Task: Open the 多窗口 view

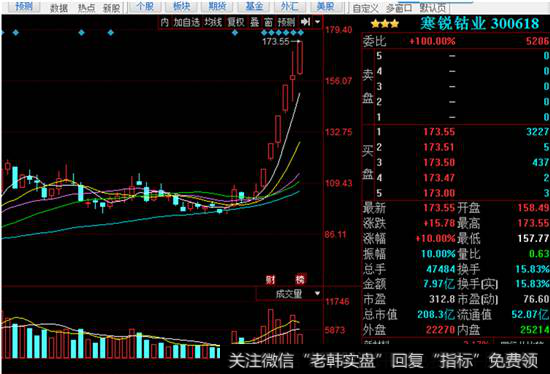Action: coord(399,8)
